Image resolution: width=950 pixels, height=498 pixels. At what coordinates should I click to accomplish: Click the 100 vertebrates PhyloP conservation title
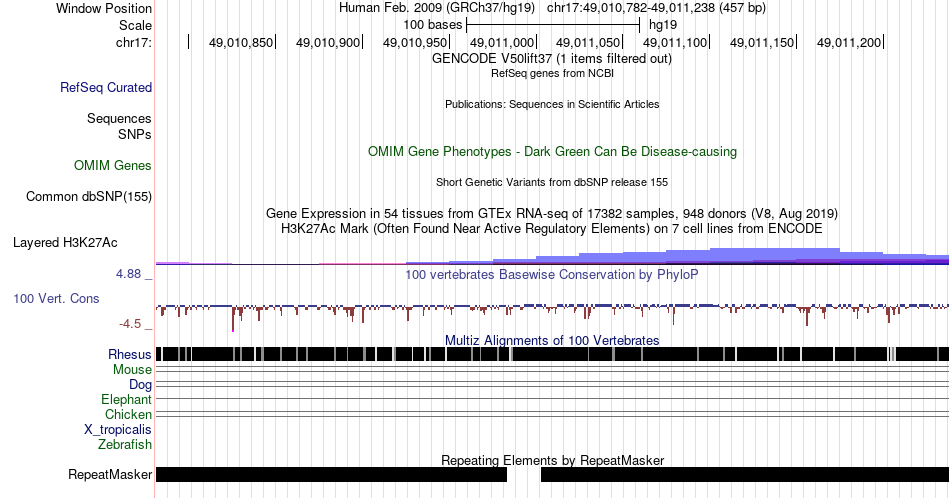click(552, 274)
